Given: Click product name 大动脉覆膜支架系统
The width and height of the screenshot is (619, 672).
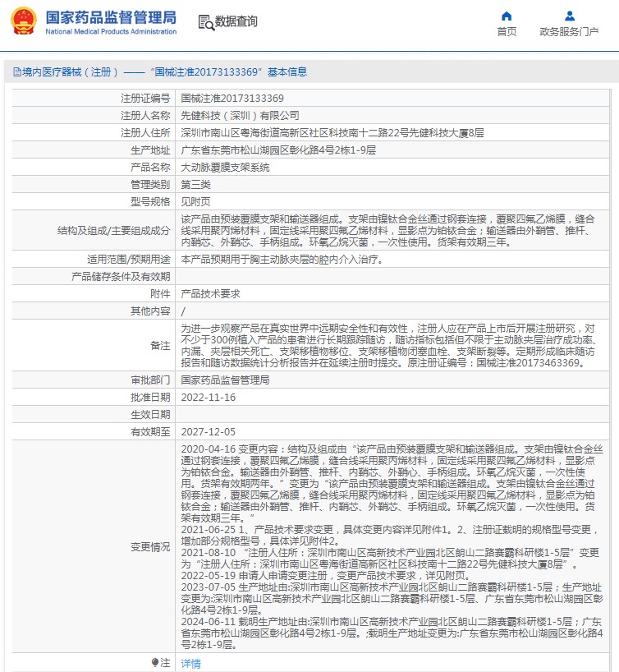Looking at the screenshot, I should (x=225, y=167).
